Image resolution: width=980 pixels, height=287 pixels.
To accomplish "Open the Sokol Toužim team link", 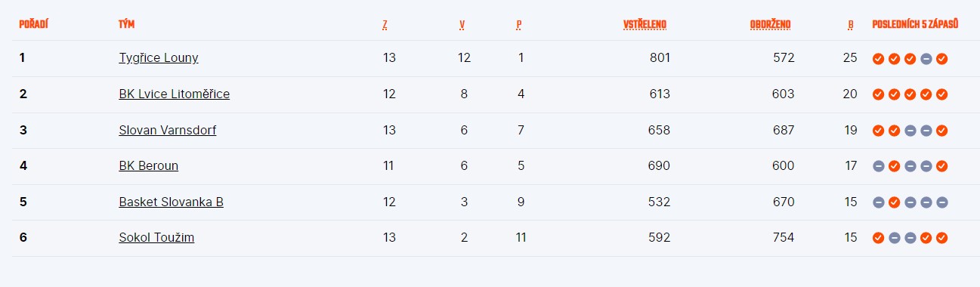I will [156, 238].
